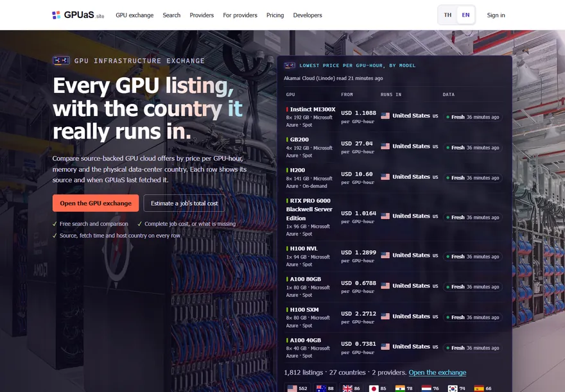
Task: Click the Instinct MI300X GPU name
Action: click(313, 110)
